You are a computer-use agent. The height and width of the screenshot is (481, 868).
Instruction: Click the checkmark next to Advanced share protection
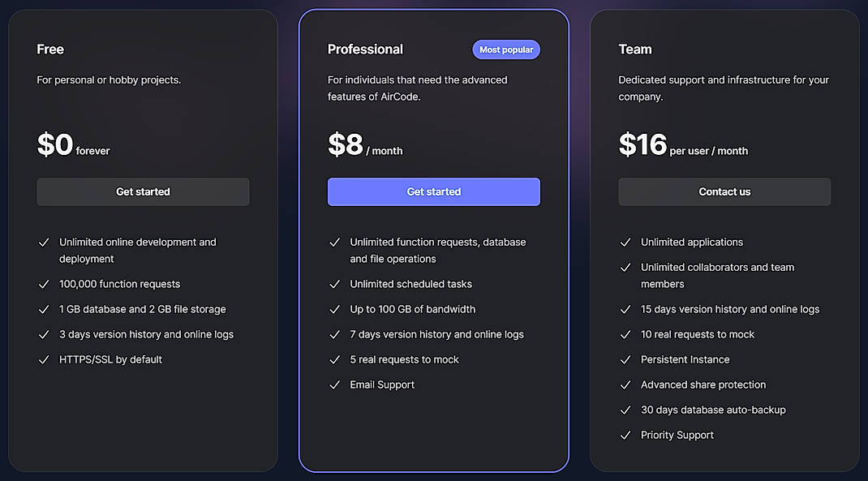(x=625, y=384)
